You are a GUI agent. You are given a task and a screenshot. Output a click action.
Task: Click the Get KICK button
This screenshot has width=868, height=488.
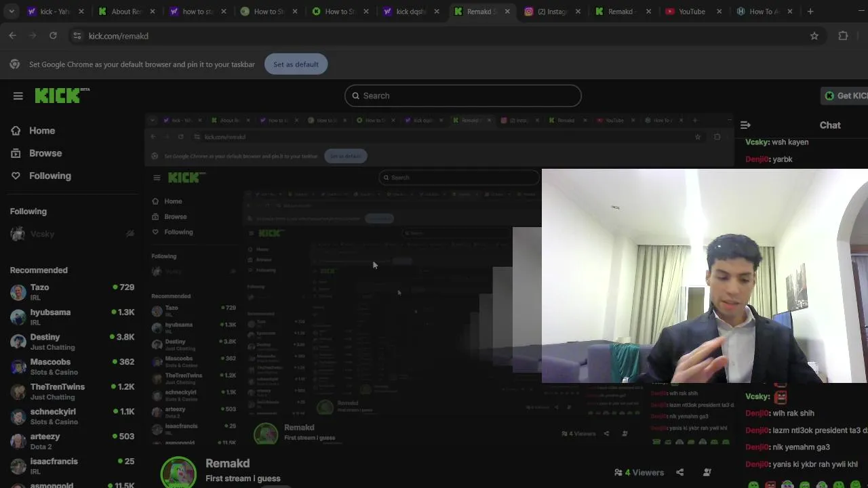(844, 96)
